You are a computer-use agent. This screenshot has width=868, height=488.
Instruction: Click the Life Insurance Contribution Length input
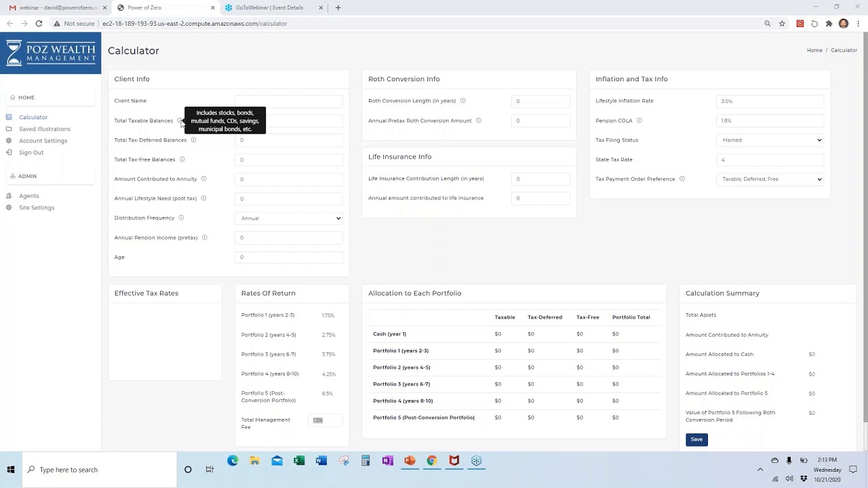coord(540,179)
